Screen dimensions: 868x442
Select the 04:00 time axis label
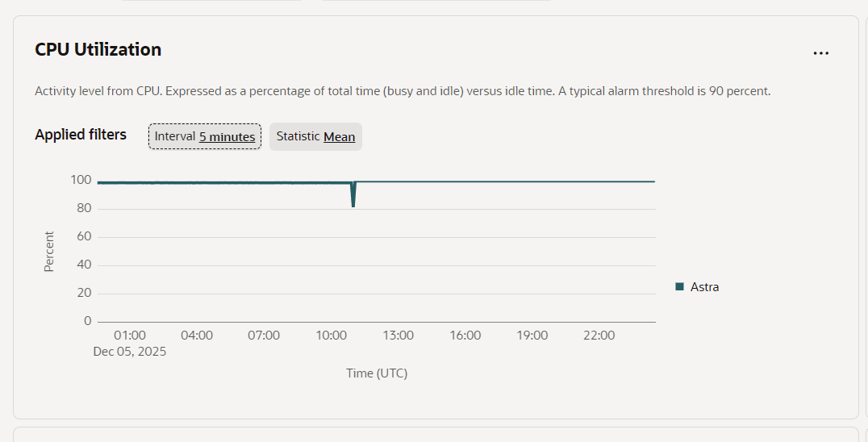(x=197, y=336)
